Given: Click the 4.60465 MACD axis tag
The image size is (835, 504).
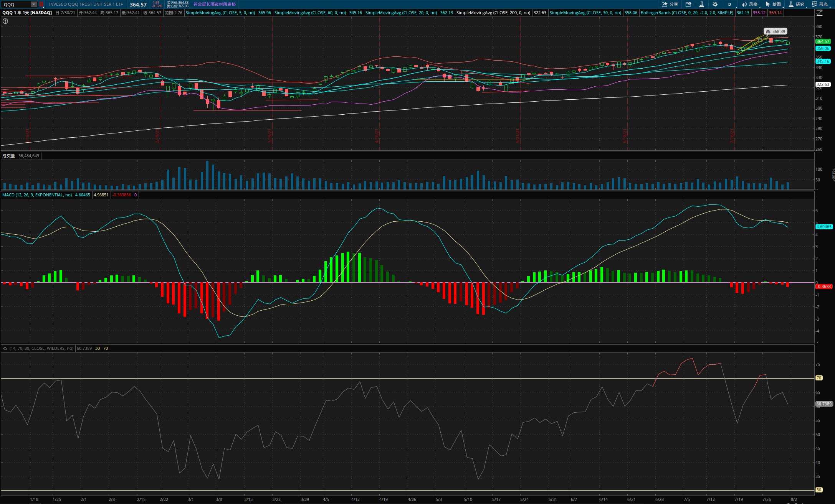Looking at the screenshot, I should tap(824, 227).
